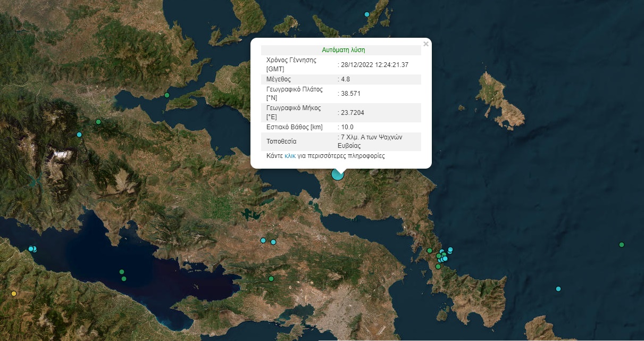The width and height of the screenshot is (644, 341).
Task: Click the upper of two green markers in the western gulf
Action: pos(121,272)
